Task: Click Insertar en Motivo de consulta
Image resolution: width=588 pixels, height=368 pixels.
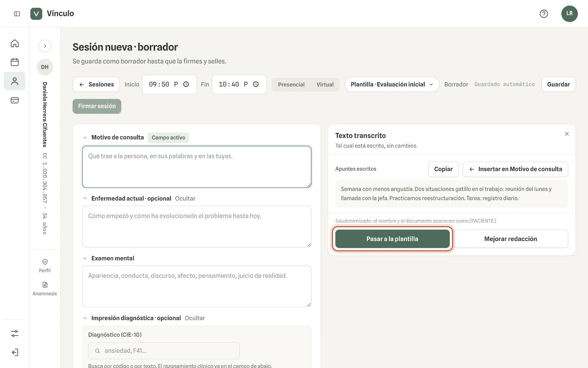Action: [x=515, y=169]
